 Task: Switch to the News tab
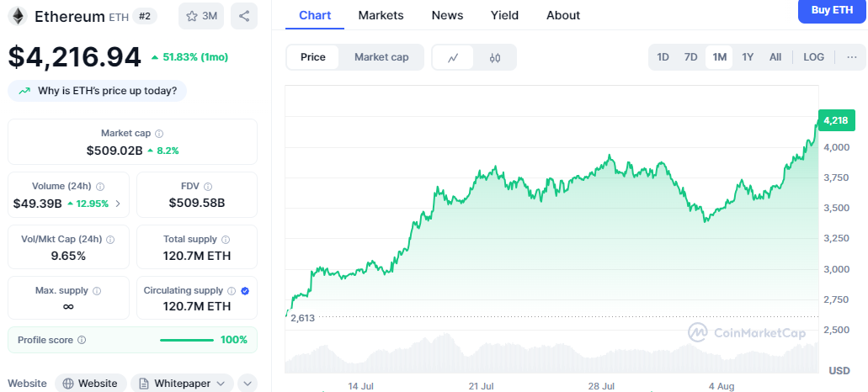pos(447,15)
